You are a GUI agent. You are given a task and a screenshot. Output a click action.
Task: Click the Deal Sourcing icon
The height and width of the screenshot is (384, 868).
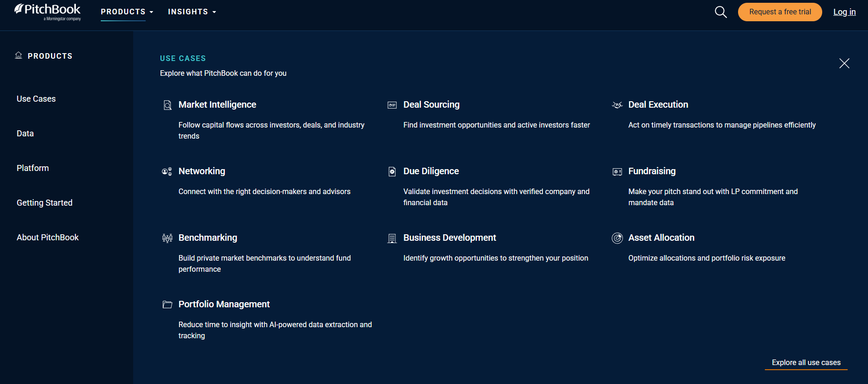(x=392, y=105)
